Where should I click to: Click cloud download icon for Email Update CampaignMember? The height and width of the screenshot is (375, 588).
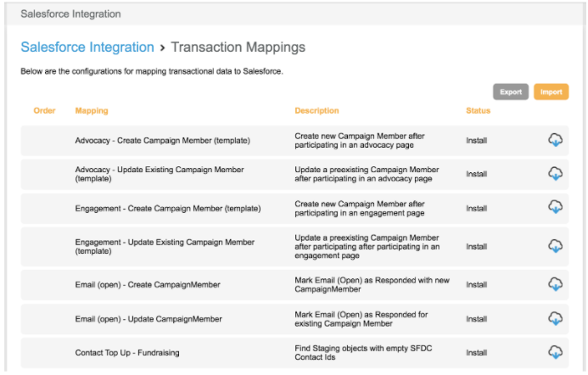click(x=555, y=318)
